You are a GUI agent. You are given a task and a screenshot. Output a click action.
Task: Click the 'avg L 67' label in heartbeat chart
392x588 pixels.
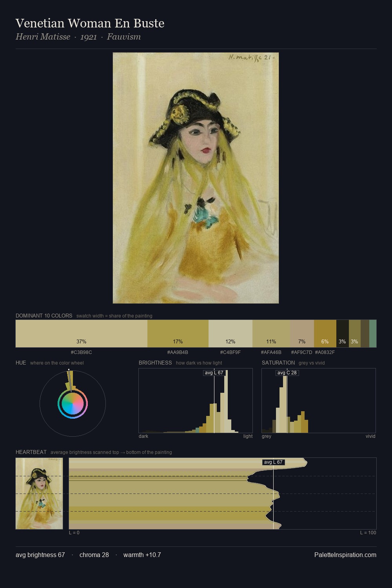(273, 462)
